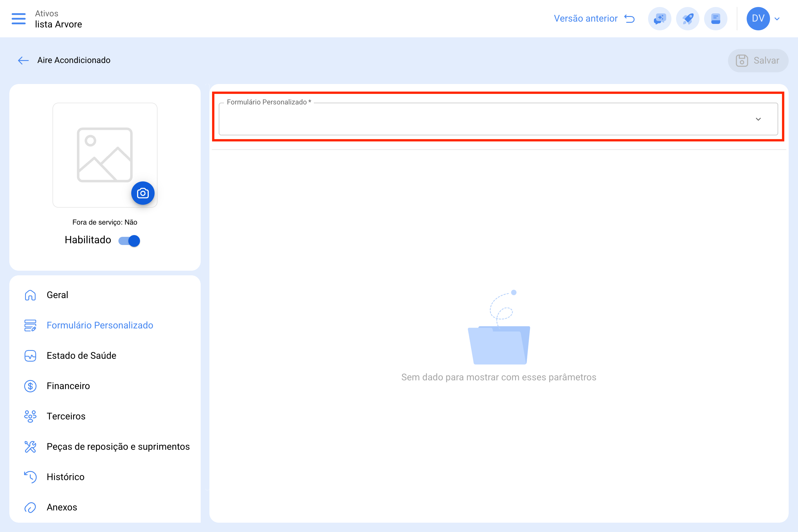The width and height of the screenshot is (798, 532).
Task: Click Sem dado para mostrar message
Action: (x=498, y=377)
